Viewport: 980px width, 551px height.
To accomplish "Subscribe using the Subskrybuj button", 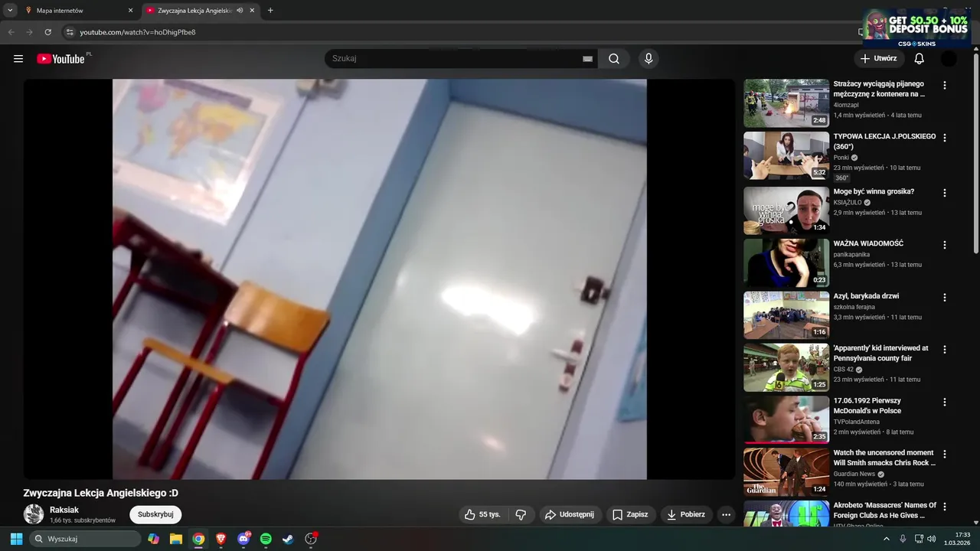I will [155, 515].
